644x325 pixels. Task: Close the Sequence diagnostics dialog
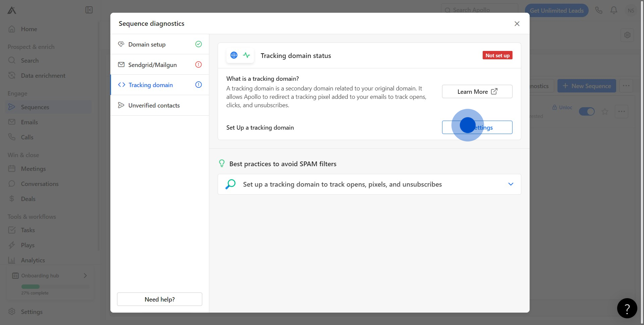pyautogui.click(x=517, y=23)
